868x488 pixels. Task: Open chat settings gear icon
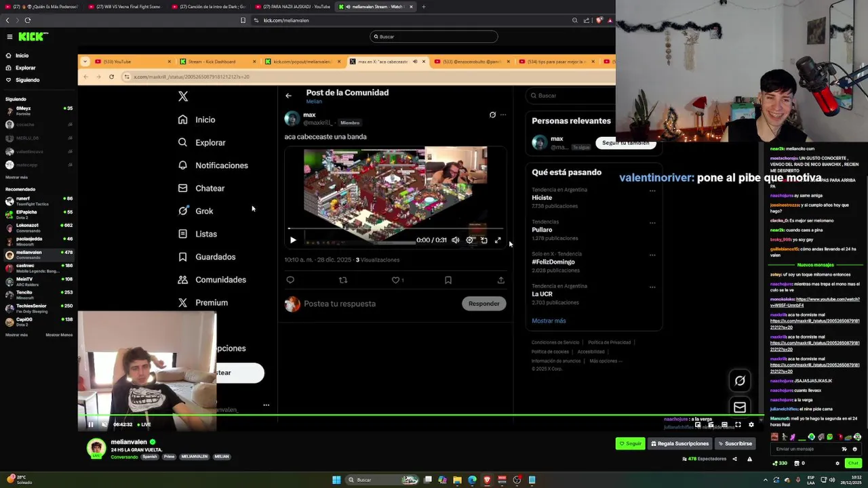tap(837, 464)
